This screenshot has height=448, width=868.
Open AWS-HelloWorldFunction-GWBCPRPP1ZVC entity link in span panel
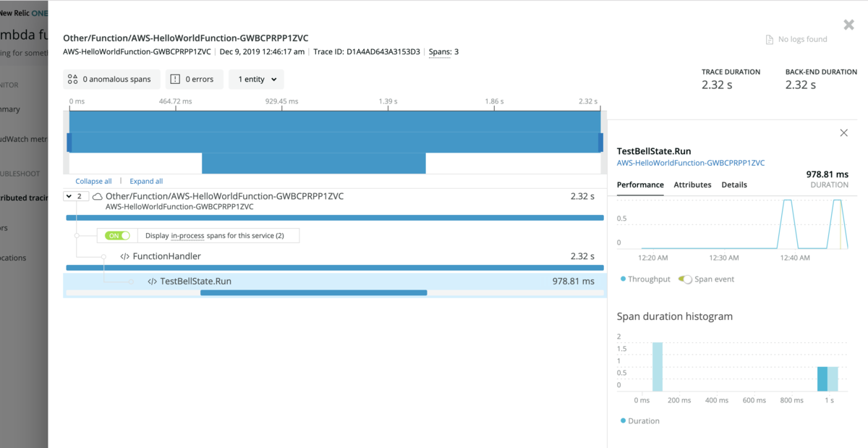(x=691, y=163)
